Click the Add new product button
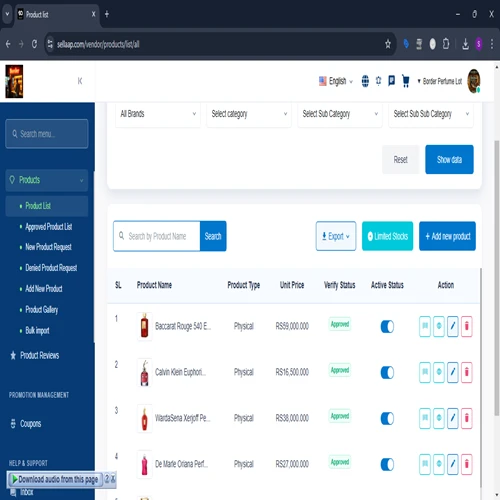Image resolution: width=500 pixels, height=500 pixels. tap(447, 236)
